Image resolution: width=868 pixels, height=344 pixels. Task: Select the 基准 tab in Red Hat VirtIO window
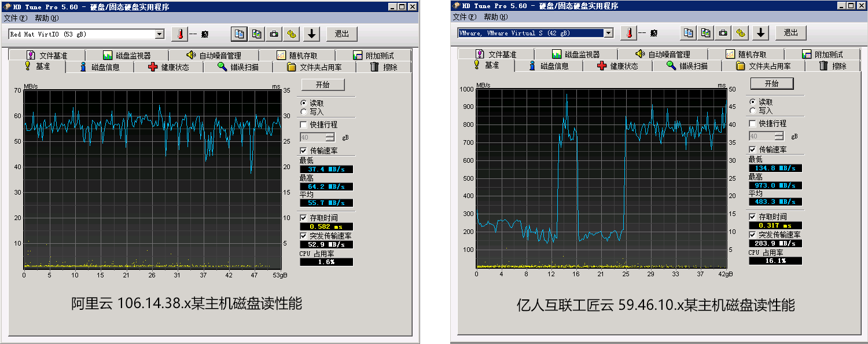click(37, 67)
